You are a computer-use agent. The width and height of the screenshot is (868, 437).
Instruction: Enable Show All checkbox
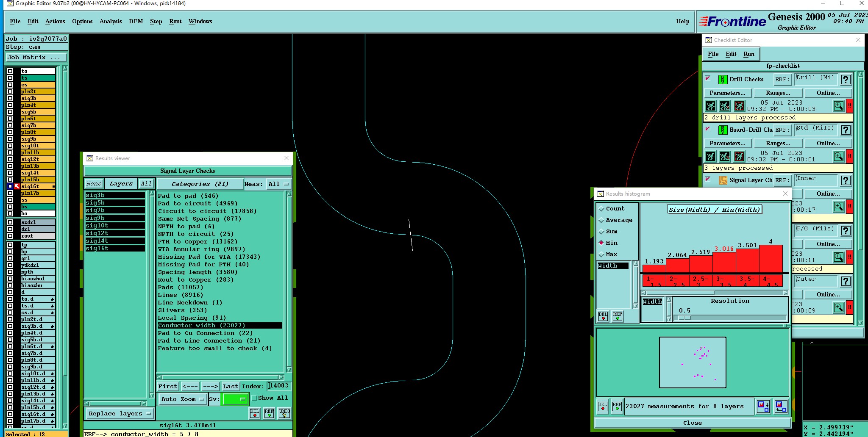(254, 398)
